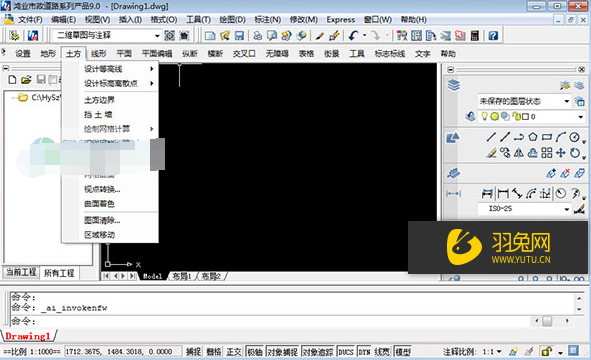This screenshot has height=360, width=591.
Task: Click the New file icon in left project panel
Action: click(x=12, y=80)
